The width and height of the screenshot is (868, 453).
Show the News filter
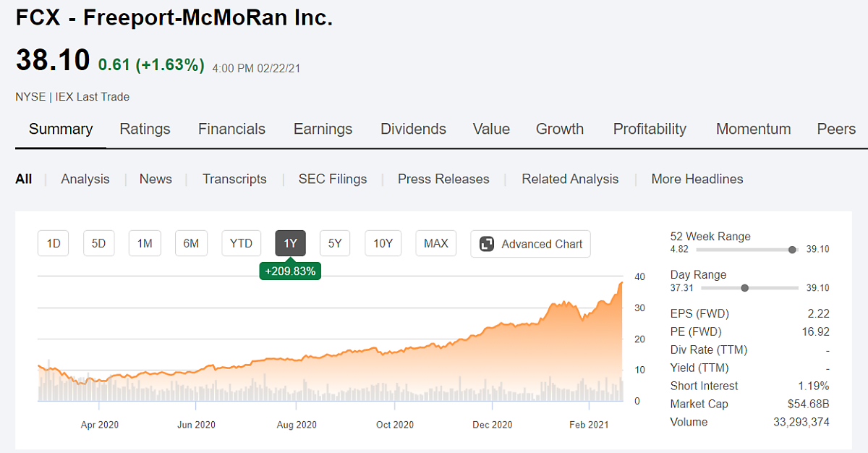156,179
